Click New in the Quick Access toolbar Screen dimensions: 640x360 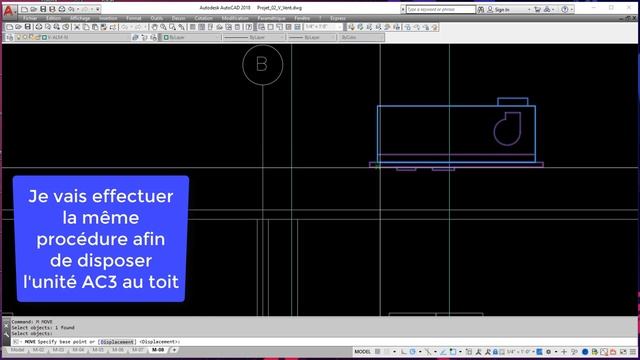pos(24,9)
